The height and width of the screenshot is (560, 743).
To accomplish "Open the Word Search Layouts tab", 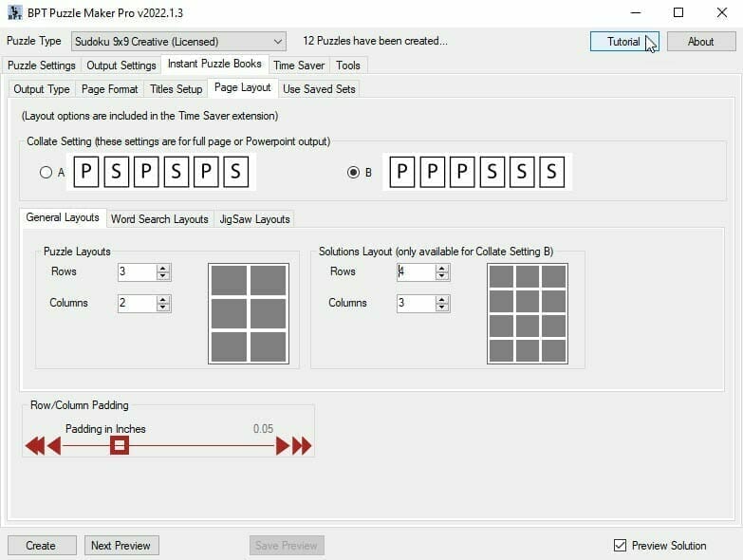I will pyautogui.click(x=159, y=219).
